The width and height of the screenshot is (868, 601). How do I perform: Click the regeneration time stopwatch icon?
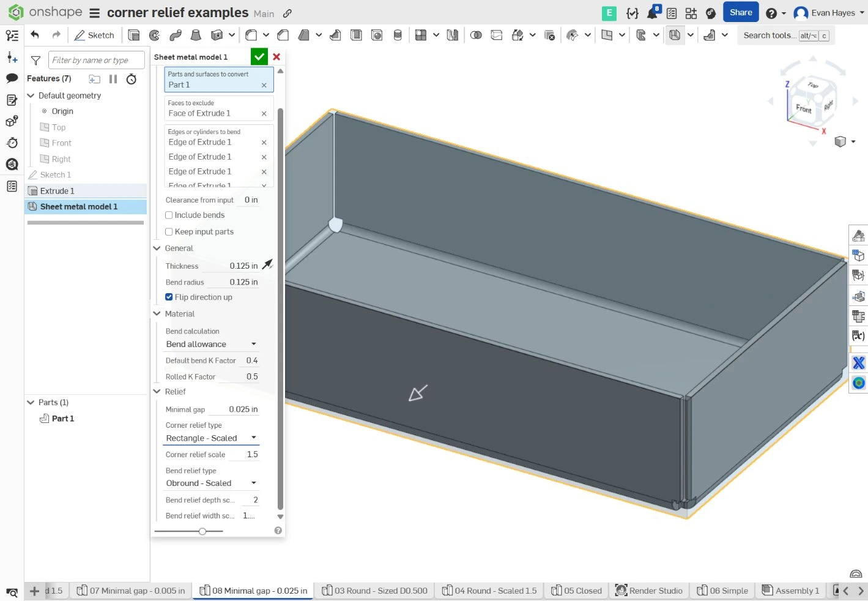click(132, 79)
